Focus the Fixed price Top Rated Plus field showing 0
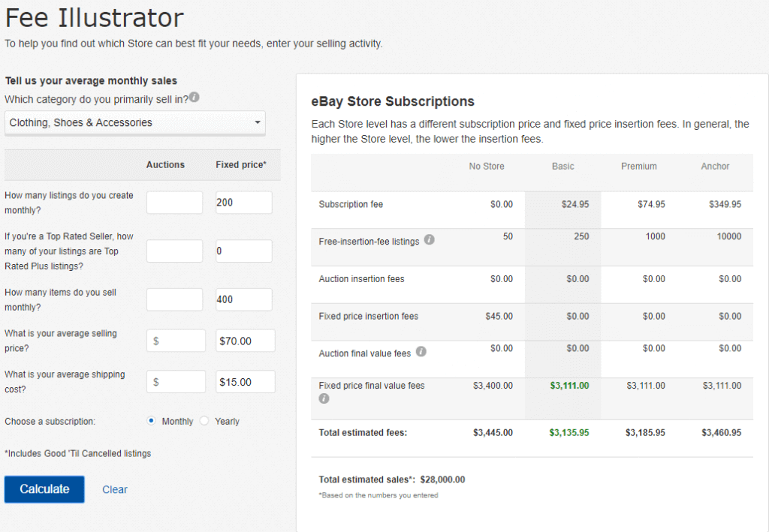Screen dimensions: 769x532 (x=244, y=251)
